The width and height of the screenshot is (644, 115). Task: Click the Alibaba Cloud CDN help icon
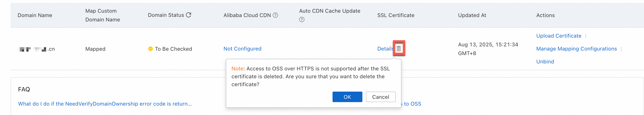tap(275, 15)
